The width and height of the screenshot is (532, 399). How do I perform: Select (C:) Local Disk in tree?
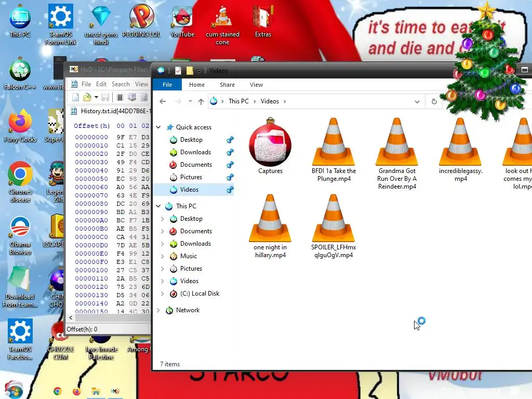199,294
